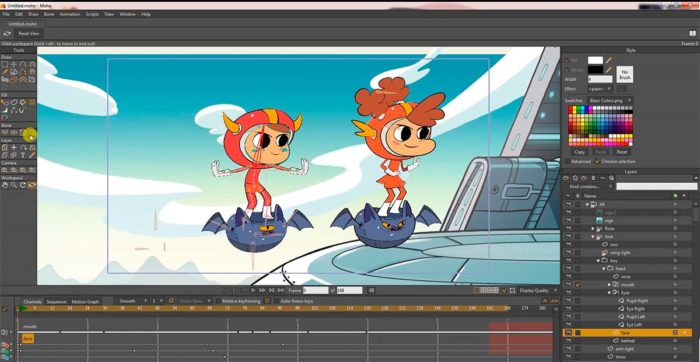Screen dimensions: 700x362
Task: Open the book icon at top right
Action: point(692,33)
